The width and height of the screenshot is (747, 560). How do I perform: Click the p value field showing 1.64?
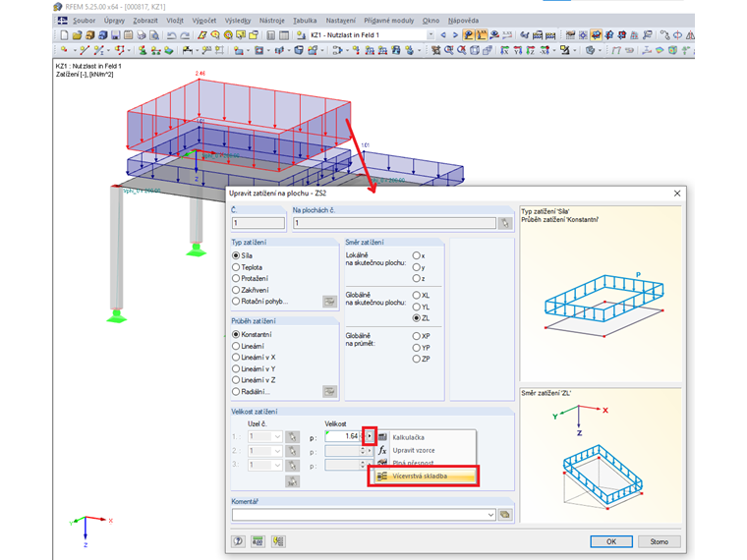342,436
